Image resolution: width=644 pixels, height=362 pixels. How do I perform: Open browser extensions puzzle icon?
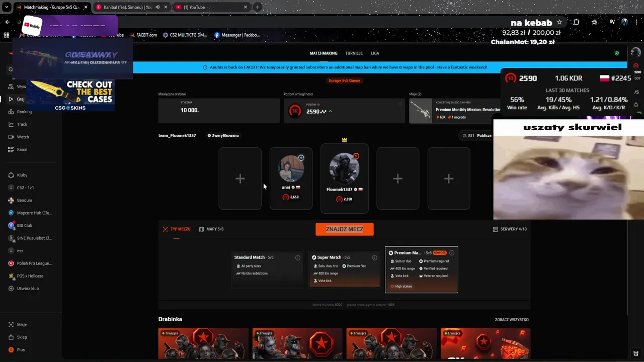pyautogui.click(x=577, y=22)
